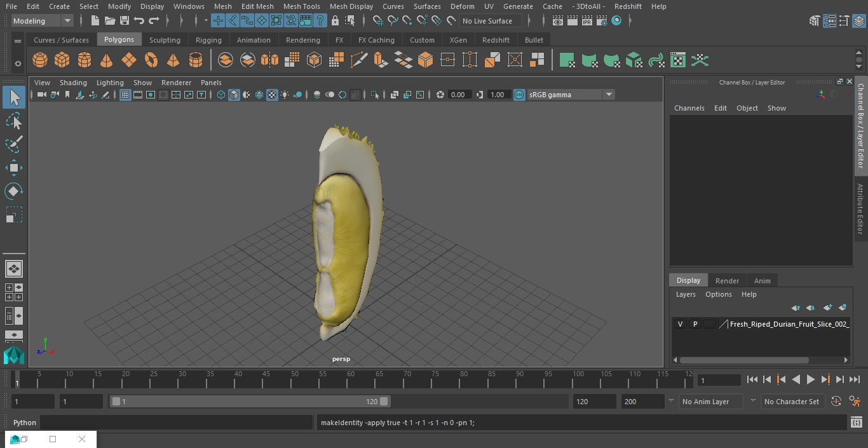Activate the Scale tool in toolbox
868x448 pixels.
coord(14,215)
